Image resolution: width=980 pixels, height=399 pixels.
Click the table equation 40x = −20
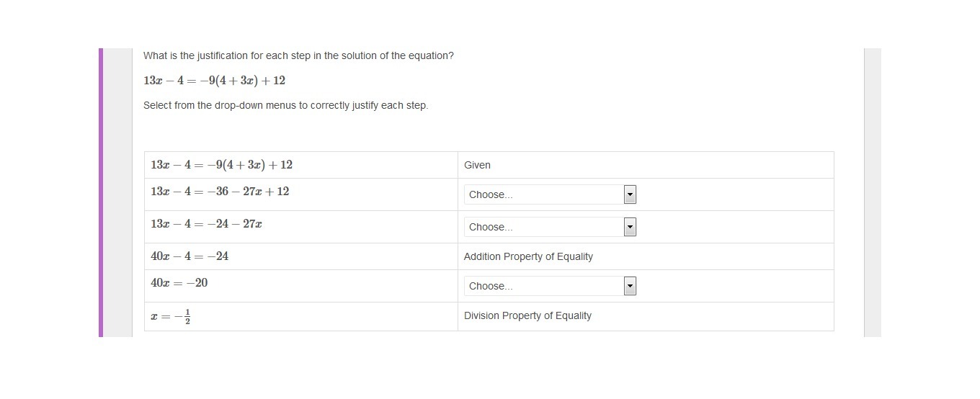pyautogui.click(x=179, y=283)
